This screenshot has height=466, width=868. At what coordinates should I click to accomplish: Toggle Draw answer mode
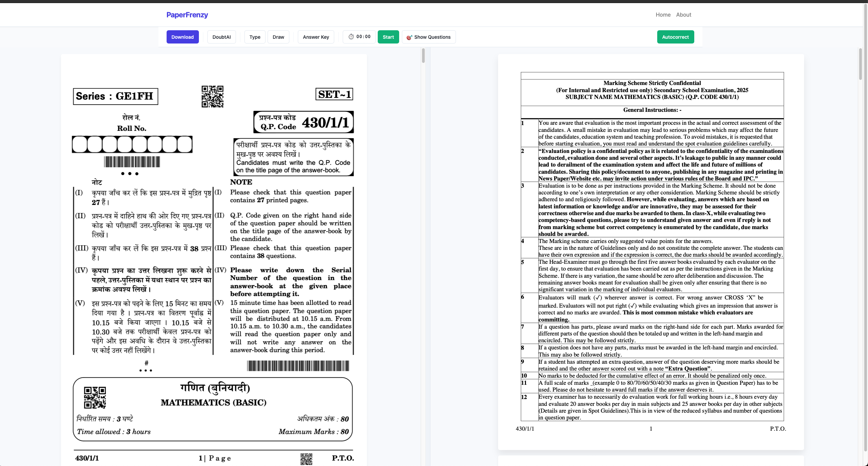[x=278, y=37]
